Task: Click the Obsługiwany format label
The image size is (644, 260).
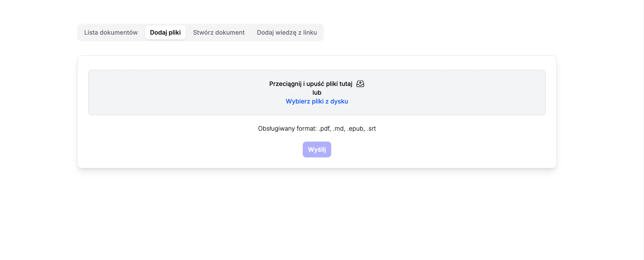Action: pyautogui.click(x=287, y=129)
